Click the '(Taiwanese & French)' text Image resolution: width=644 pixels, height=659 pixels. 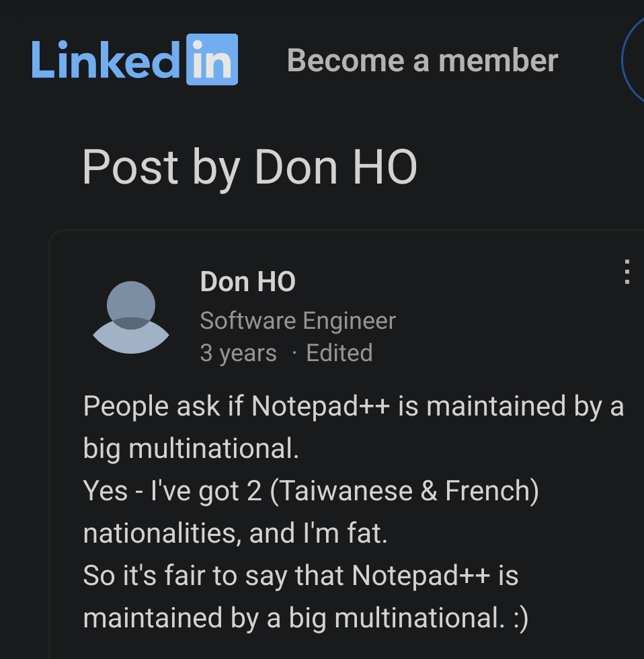coord(405,491)
